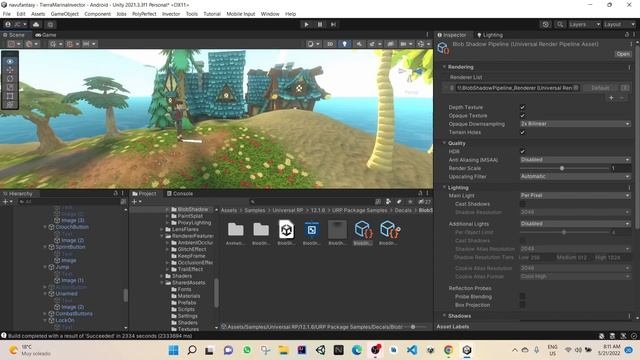Screen dimensions: 640x360
Task: Click the global search magnifier icon
Action: point(560,24)
